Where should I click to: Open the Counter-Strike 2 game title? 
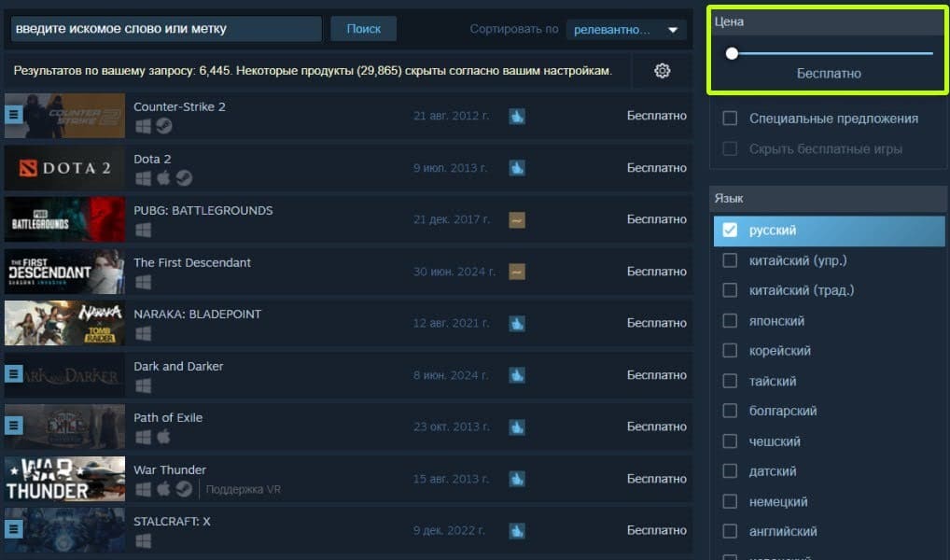tap(179, 106)
